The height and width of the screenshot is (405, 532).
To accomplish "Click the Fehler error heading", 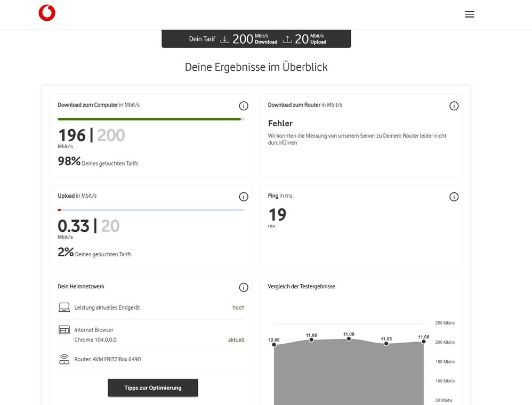I will tap(280, 123).
